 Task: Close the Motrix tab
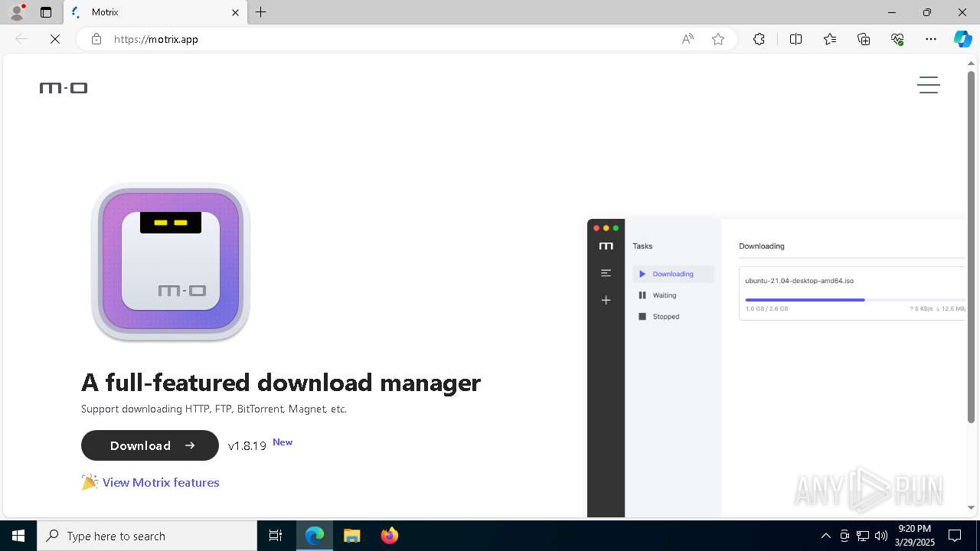coord(235,12)
